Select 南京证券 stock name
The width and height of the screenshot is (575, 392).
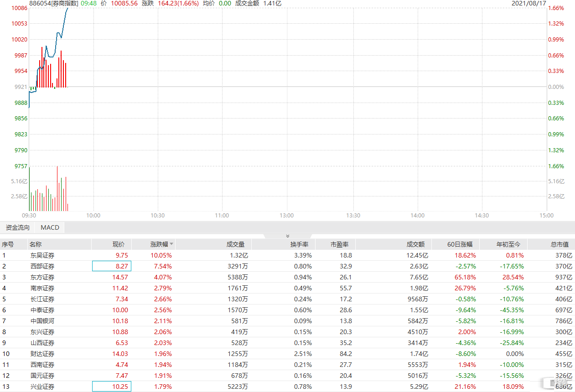point(42,288)
